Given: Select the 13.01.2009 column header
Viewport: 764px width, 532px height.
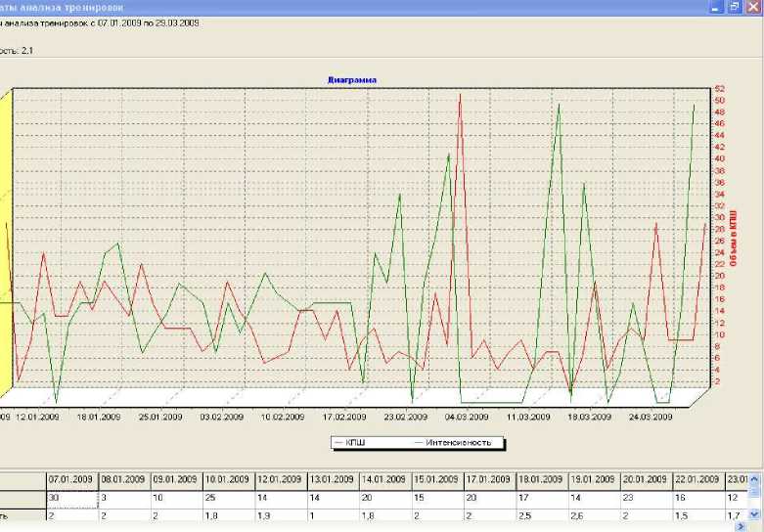Looking at the screenshot, I should 334,481.
